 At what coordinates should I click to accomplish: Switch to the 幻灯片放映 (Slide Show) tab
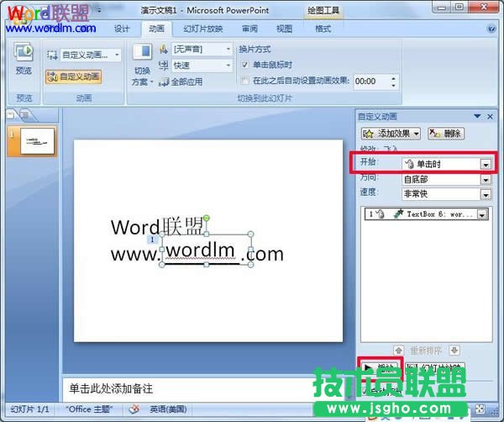pyautogui.click(x=202, y=28)
